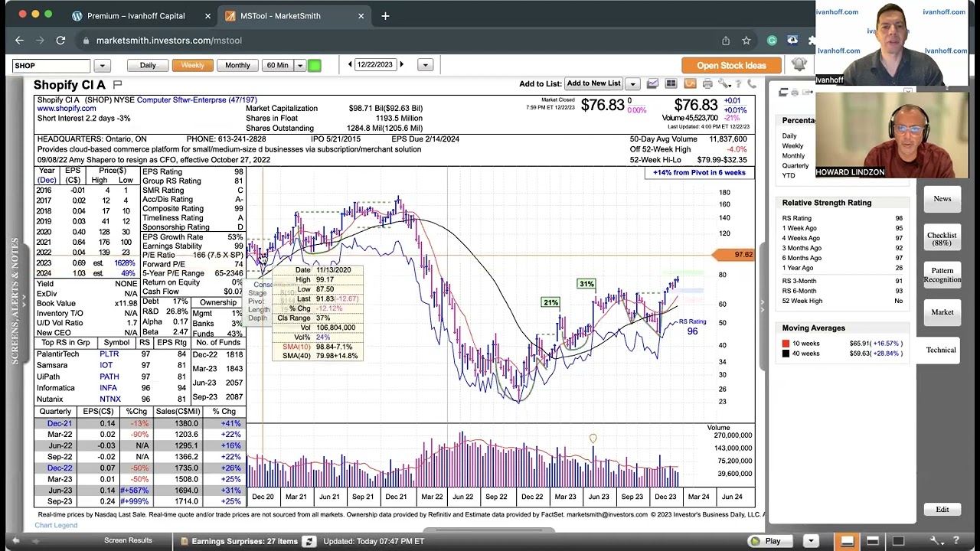This screenshot has width=980, height=551.
Task: Click the browser address bar
Action: tap(398, 41)
